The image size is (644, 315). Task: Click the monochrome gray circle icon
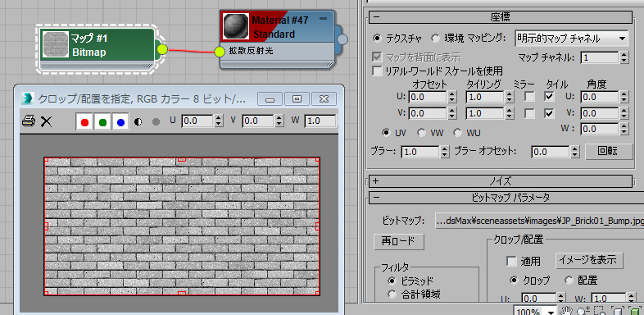pyautogui.click(x=156, y=121)
